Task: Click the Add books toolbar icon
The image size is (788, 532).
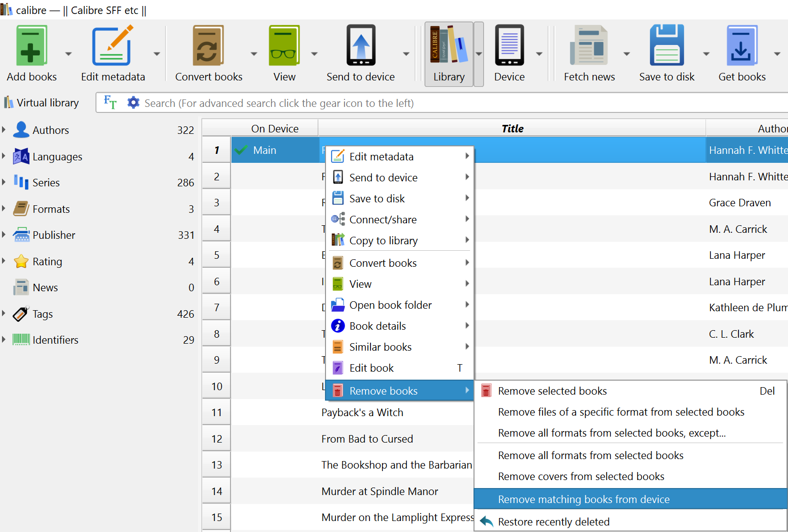Action: (31, 45)
